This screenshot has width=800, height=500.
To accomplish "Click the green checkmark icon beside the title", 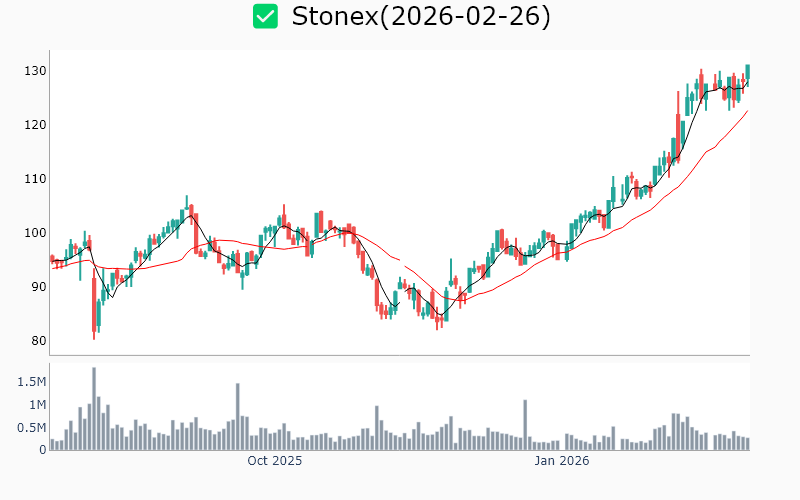I will (x=265, y=16).
